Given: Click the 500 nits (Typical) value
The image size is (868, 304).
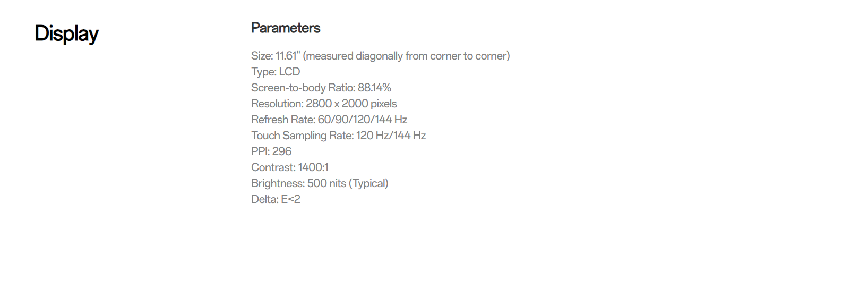Looking at the screenshot, I should coord(348,183).
